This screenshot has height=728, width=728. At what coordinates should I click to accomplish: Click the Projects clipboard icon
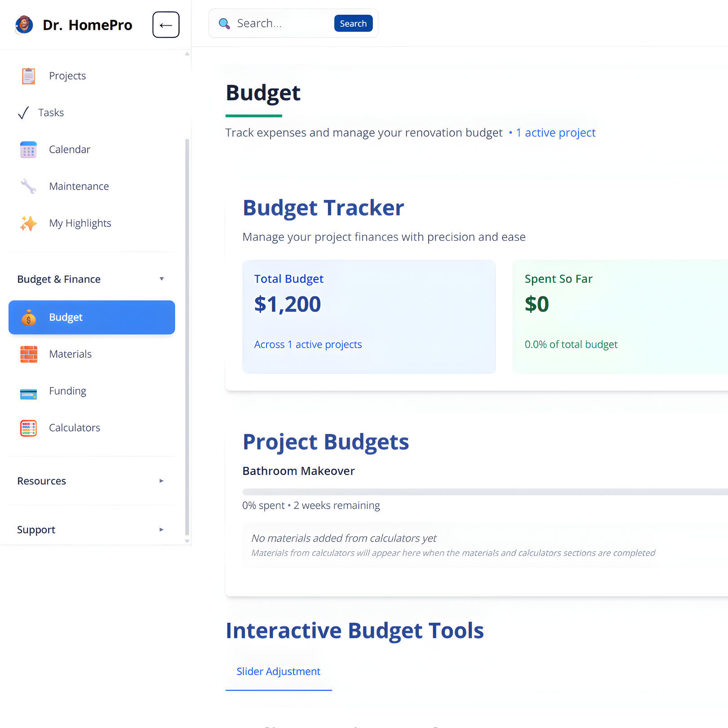pos(28,76)
